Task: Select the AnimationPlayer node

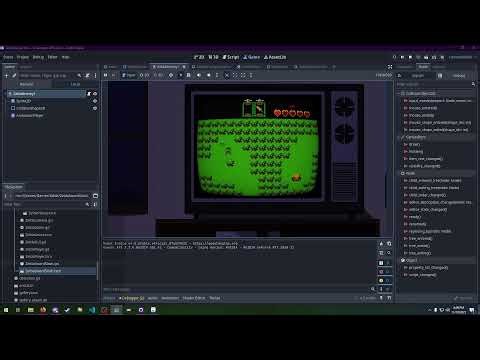Action: [29, 116]
